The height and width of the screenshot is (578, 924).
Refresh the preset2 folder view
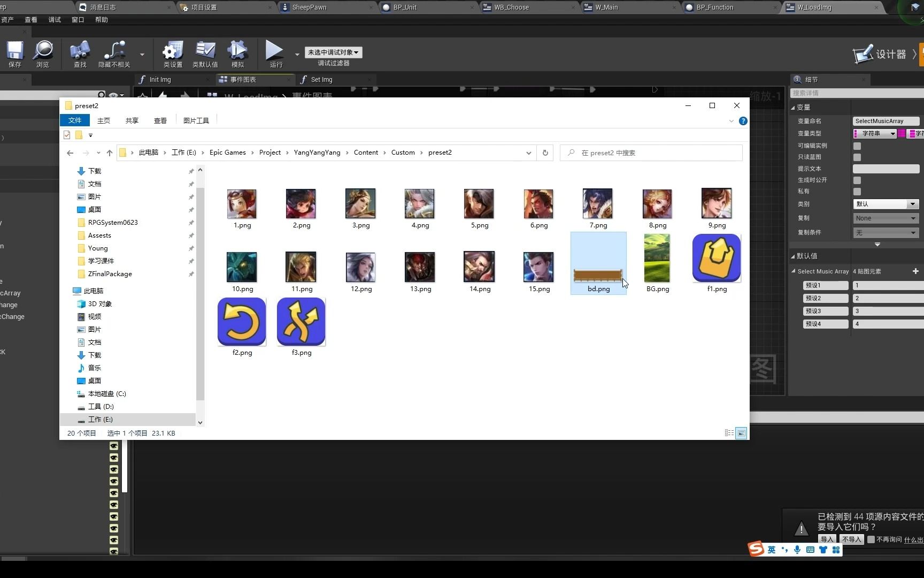545,153
